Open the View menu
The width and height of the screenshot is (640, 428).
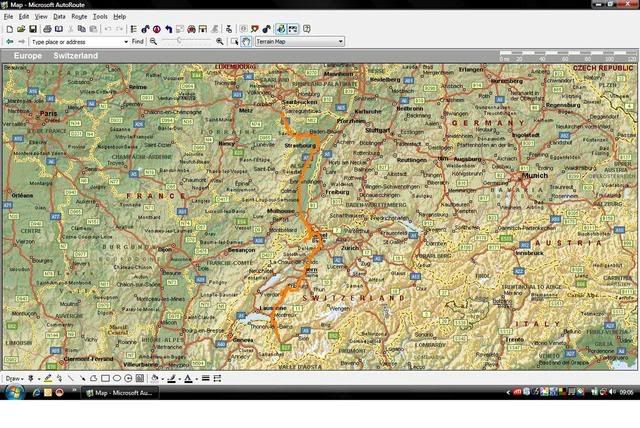pos(41,17)
